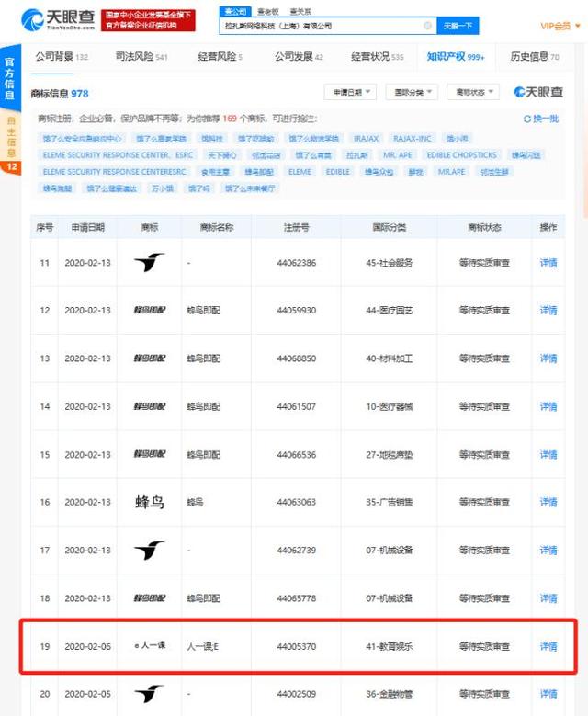Click the 蜂鸟即配 trademark image in row 12
588x716 pixels.
tap(149, 311)
